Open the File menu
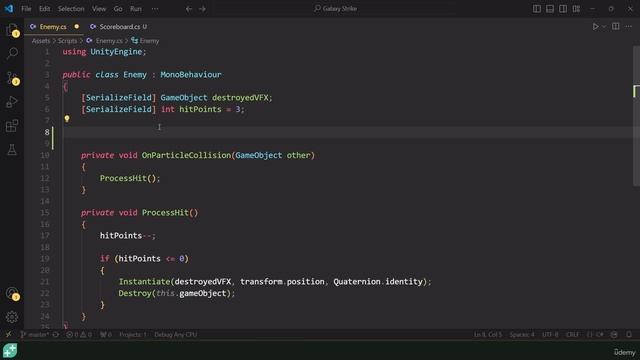This screenshot has width=640, height=360. 26,9
